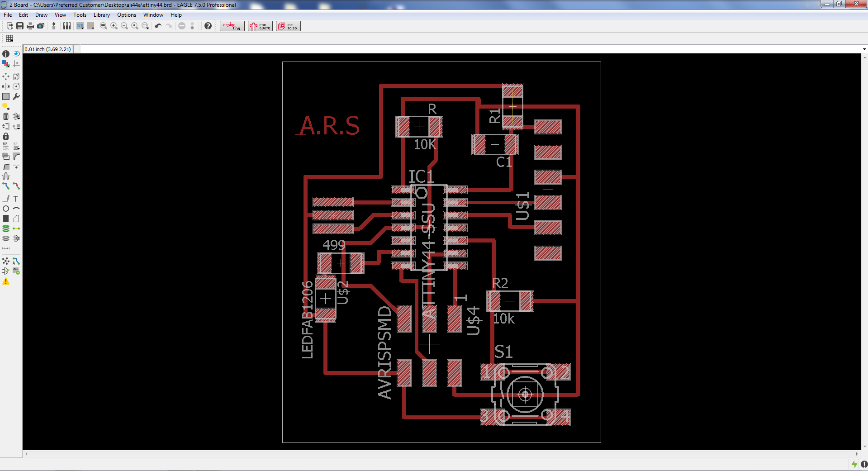The image size is (868, 471).
Task: Open the Library menu
Action: [102, 15]
